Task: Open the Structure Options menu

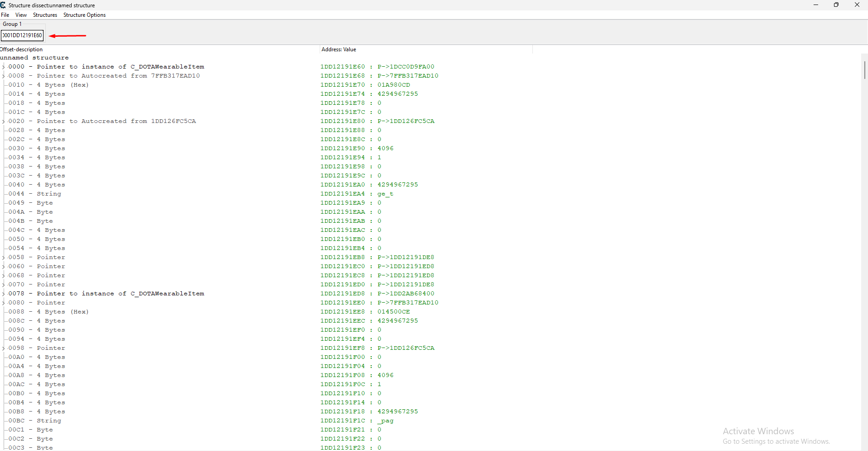Action: (x=84, y=15)
